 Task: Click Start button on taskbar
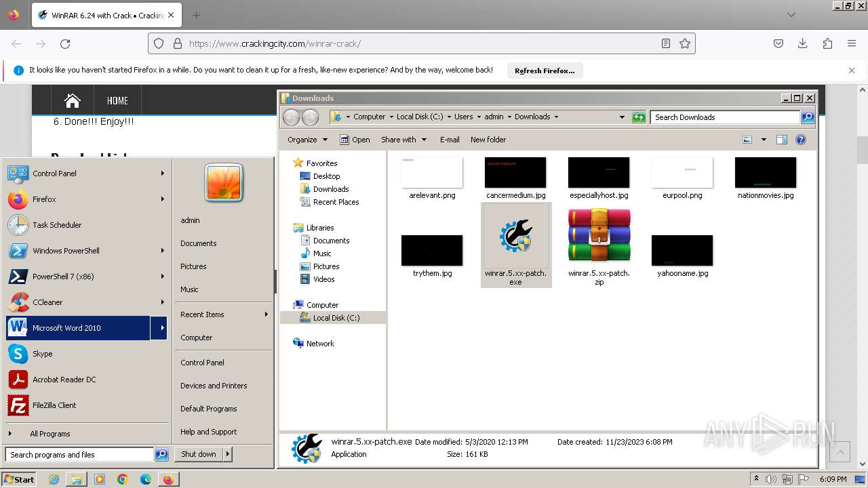pos(19,479)
